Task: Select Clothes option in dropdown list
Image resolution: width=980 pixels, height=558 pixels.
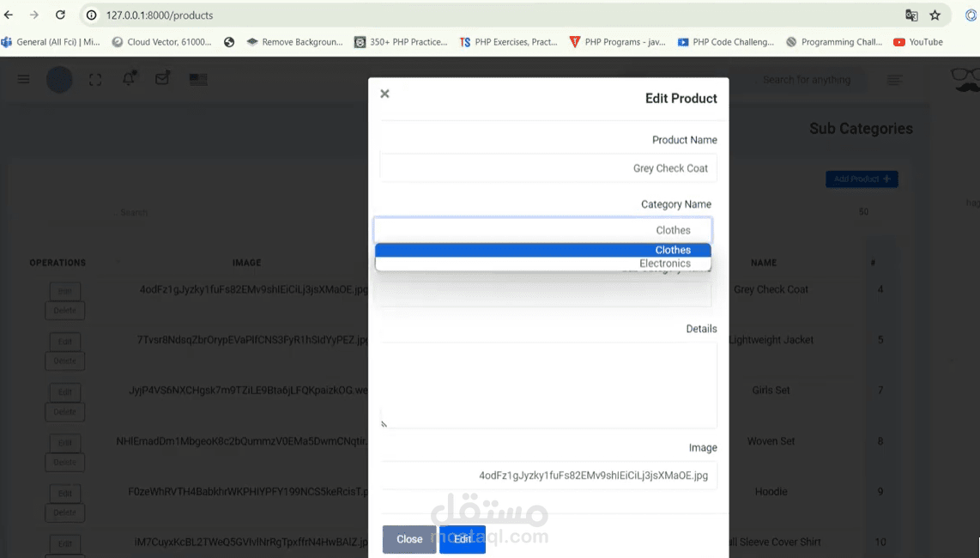Action: 542,250
